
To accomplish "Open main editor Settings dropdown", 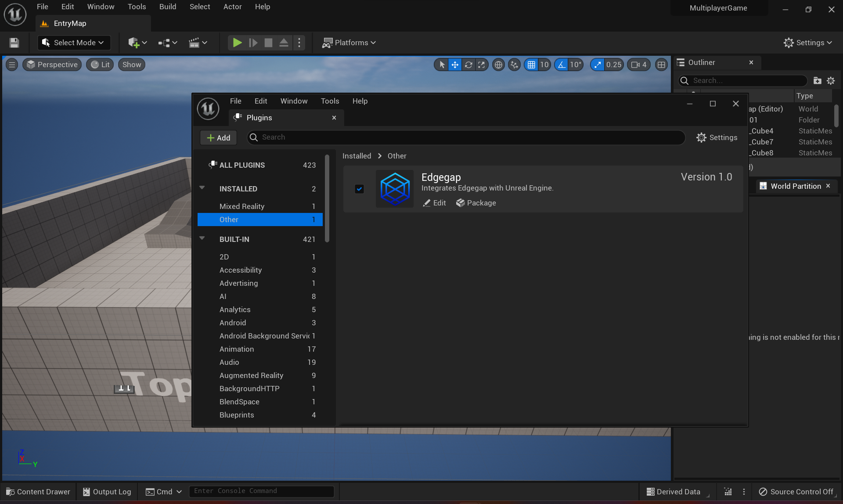I will coord(808,43).
